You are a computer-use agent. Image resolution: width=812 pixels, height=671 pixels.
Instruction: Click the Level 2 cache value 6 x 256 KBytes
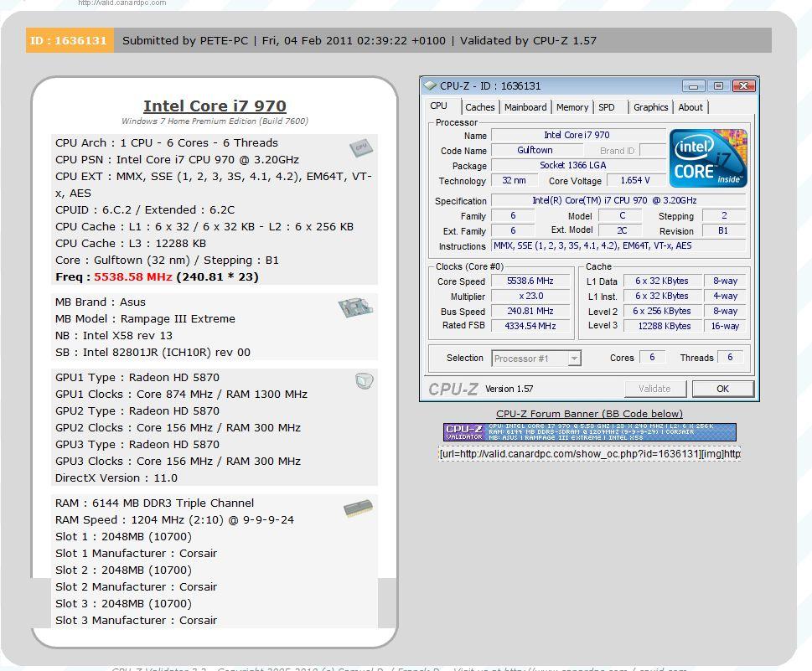664,311
